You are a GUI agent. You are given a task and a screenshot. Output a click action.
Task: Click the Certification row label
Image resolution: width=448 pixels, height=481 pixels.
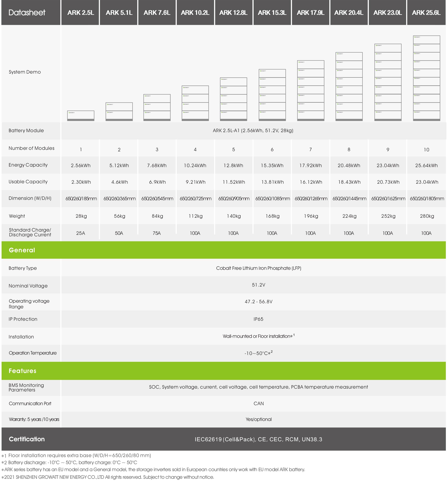[x=27, y=439]
